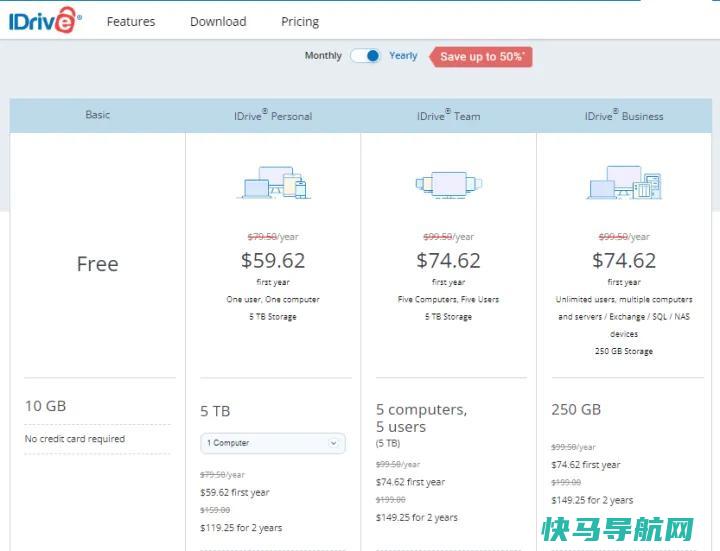Click the 250 GB Storage line
Screen dimensions: 720x551
click(x=624, y=351)
